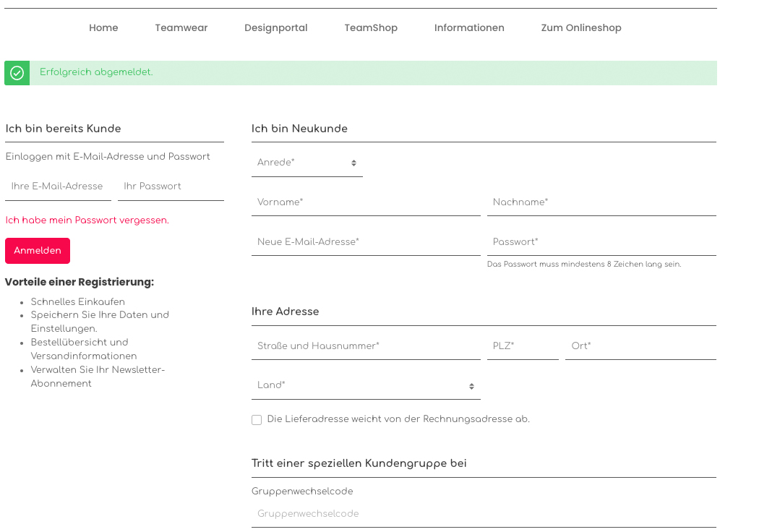The image size is (780, 532).
Task: Focus the Ihre E-Mail-Adresse login field
Action: click(59, 186)
